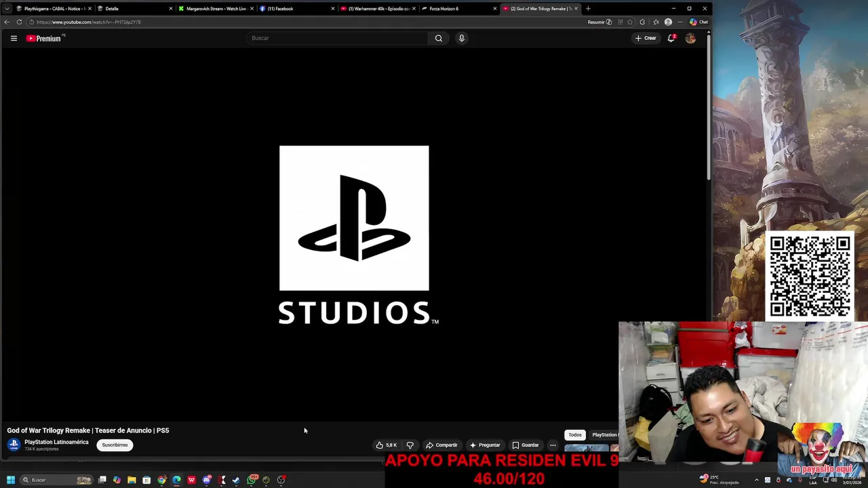This screenshot has height=488, width=868.
Task: Activate voice search microphone icon
Action: pyautogui.click(x=462, y=38)
